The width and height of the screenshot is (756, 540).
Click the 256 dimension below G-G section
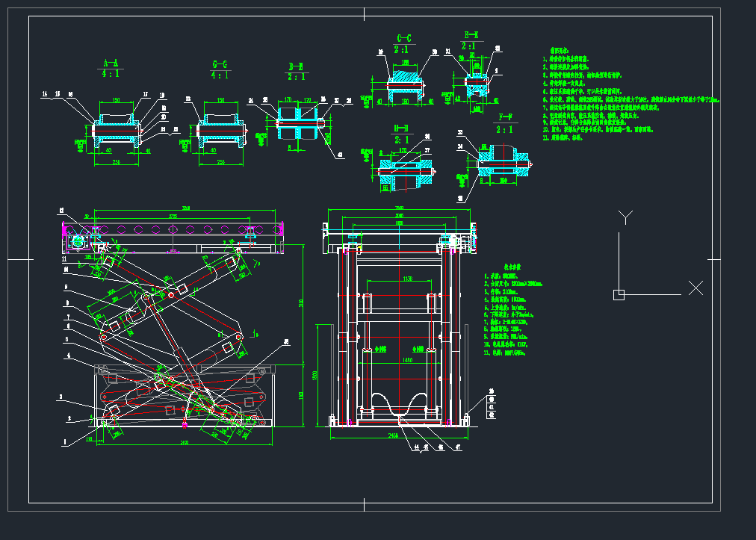(x=220, y=161)
